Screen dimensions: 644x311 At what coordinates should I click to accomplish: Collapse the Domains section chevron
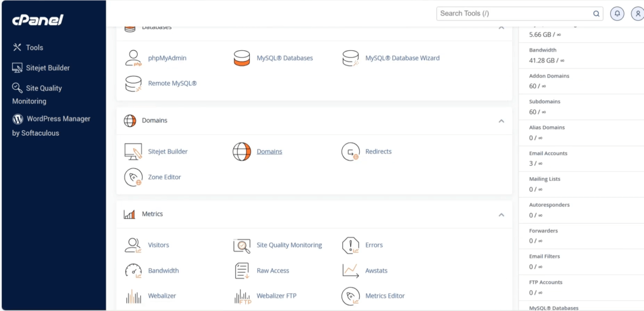point(501,121)
